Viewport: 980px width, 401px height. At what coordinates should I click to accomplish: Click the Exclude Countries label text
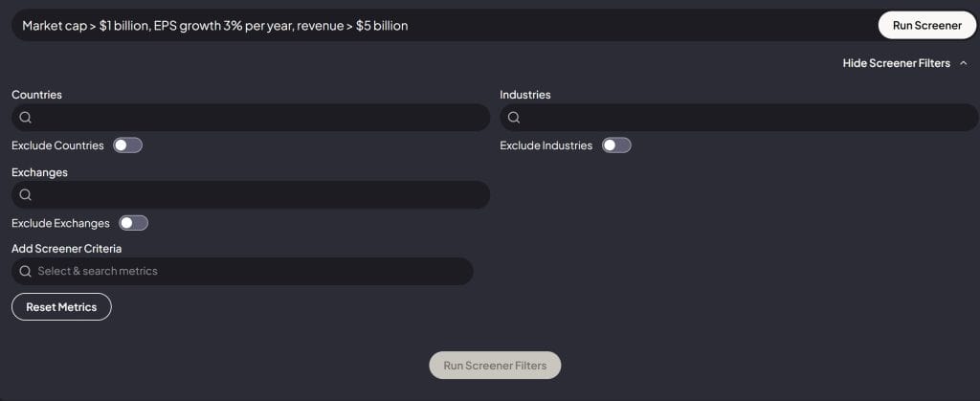tap(57, 145)
